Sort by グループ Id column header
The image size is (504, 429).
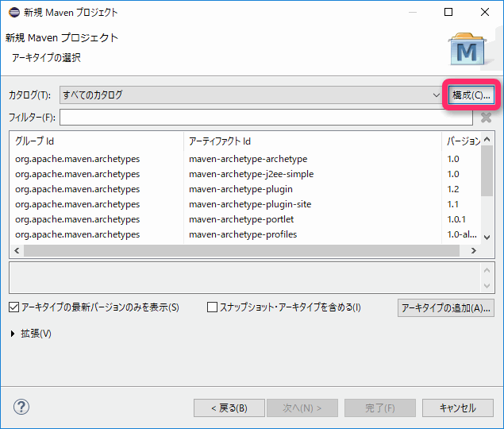[x=97, y=141]
